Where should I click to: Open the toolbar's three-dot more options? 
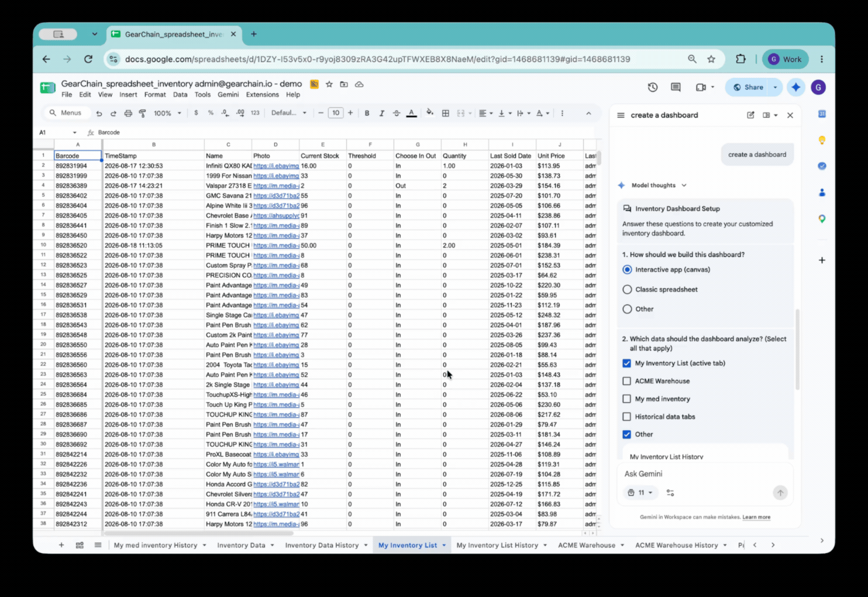click(x=562, y=113)
